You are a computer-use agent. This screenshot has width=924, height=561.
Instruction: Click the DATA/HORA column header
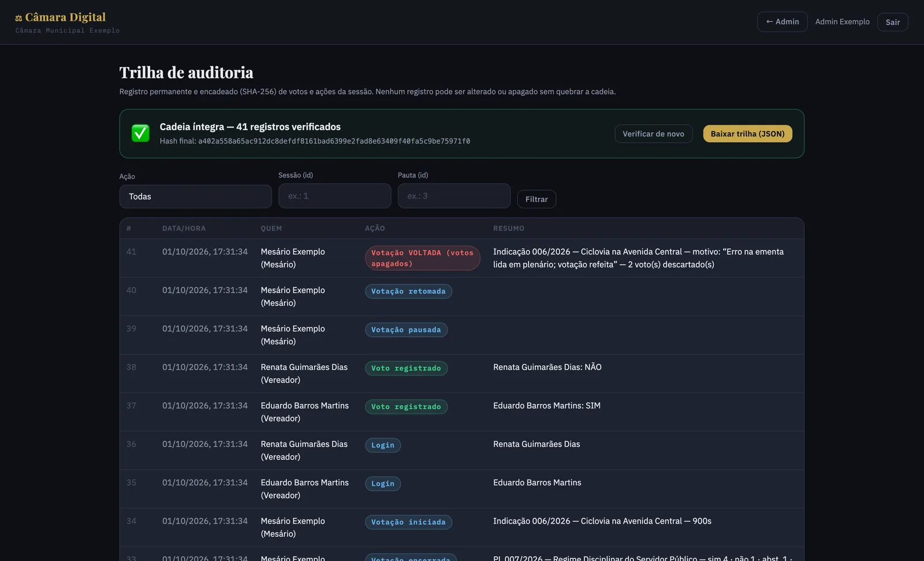pos(184,229)
